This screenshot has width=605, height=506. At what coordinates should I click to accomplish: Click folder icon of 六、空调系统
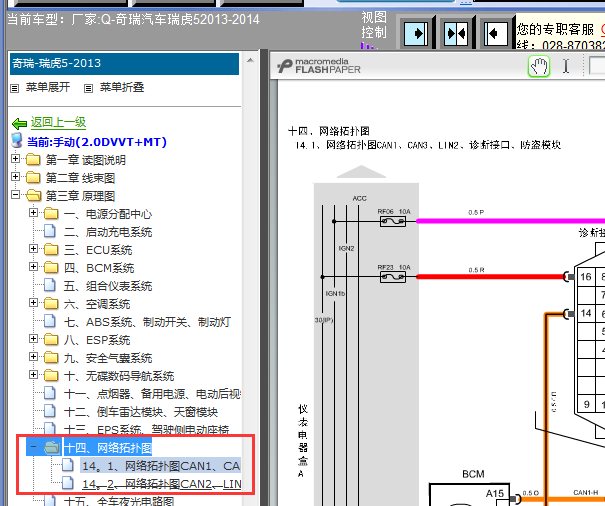(51, 303)
